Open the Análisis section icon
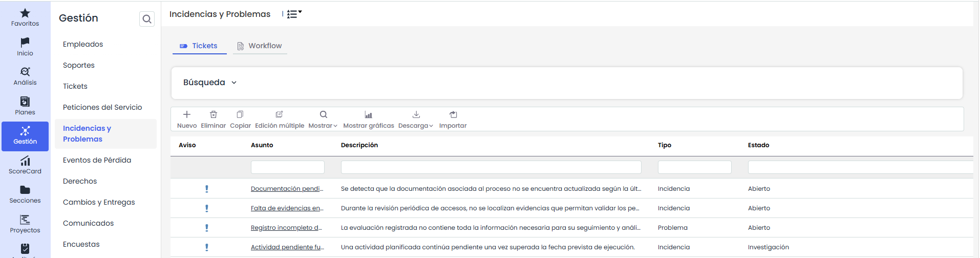 [25, 72]
